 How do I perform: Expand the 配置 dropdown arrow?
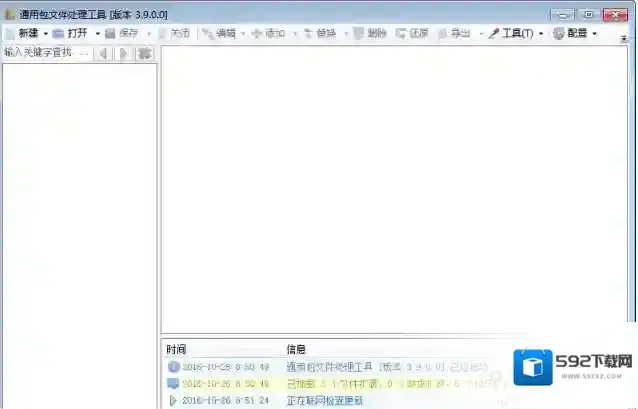point(594,33)
